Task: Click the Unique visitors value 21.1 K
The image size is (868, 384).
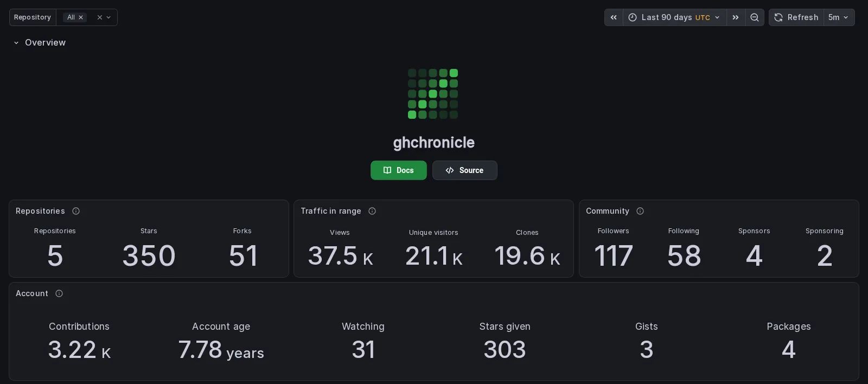Action: click(x=434, y=256)
